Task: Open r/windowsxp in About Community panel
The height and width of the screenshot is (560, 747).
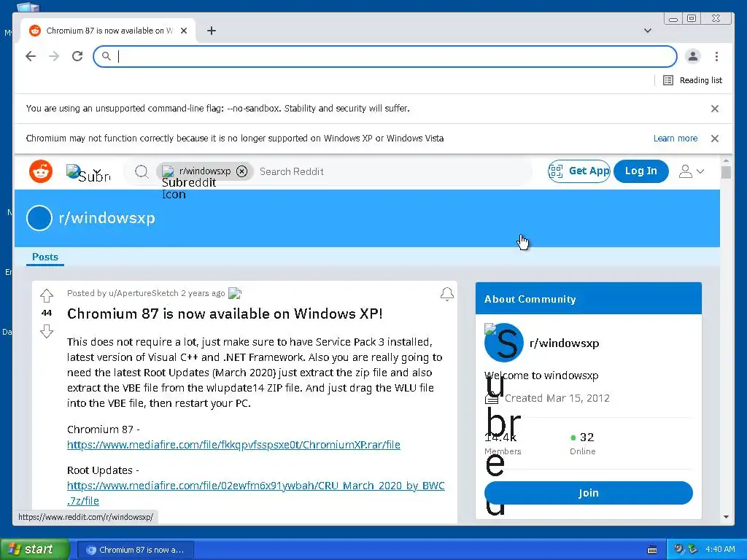Action: pos(564,343)
